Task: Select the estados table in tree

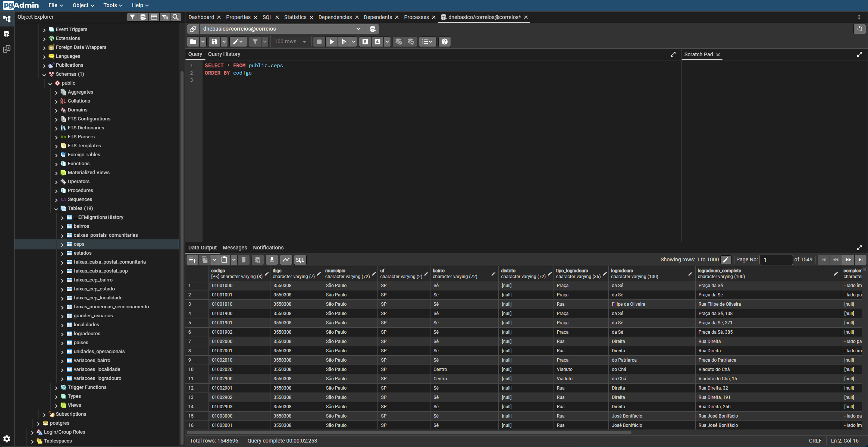Action: pyautogui.click(x=82, y=253)
